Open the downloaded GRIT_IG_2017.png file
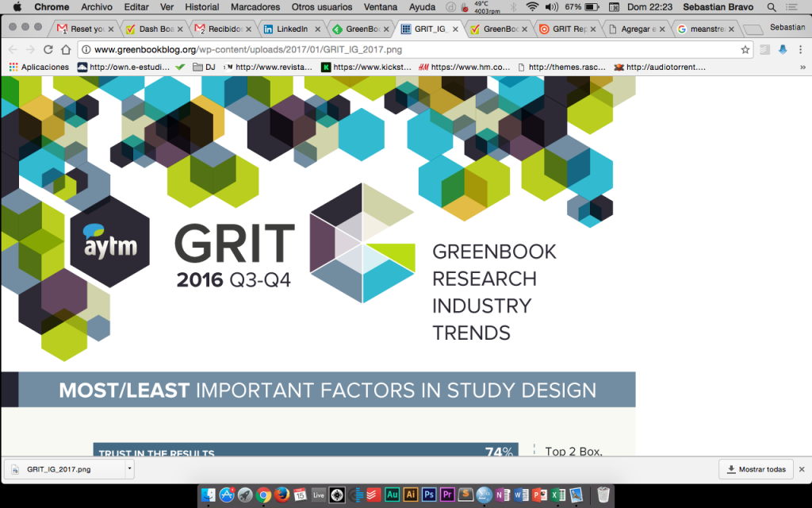 [x=65, y=469]
